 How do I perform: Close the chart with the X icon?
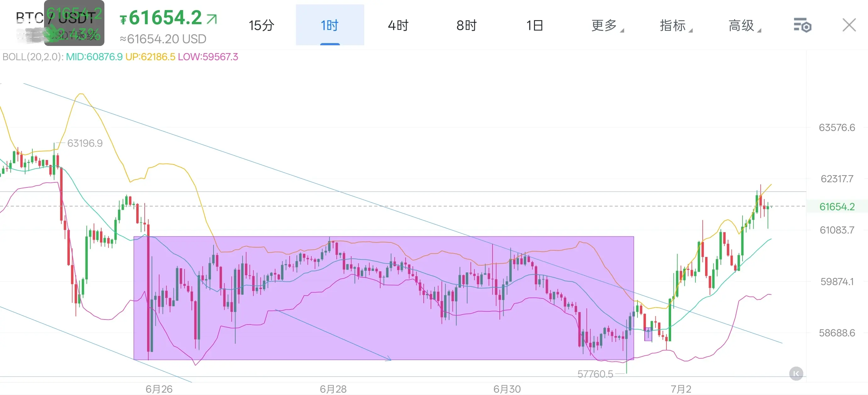(x=849, y=25)
